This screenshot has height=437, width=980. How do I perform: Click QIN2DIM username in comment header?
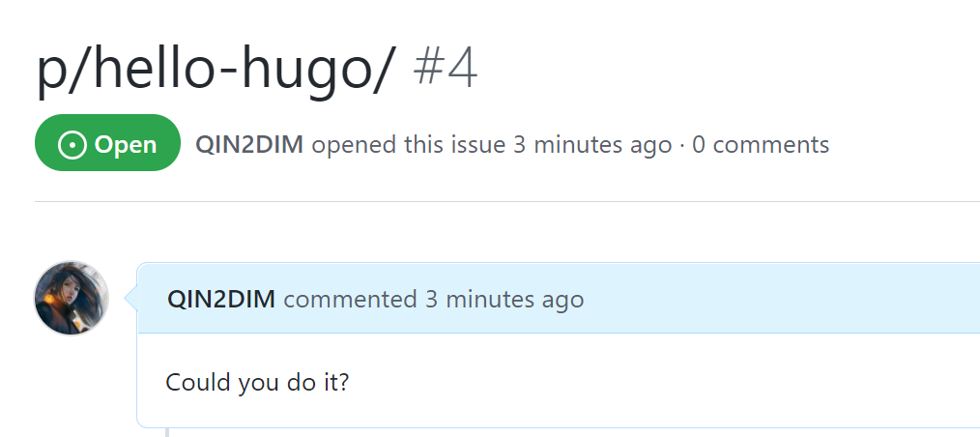[x=221, y=299]
